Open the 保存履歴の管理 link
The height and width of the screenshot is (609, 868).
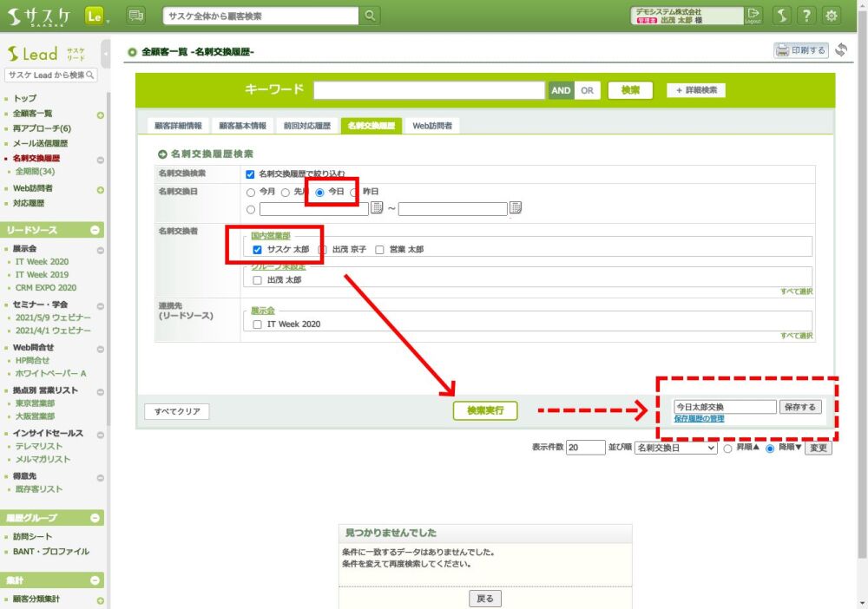[699, 419]
